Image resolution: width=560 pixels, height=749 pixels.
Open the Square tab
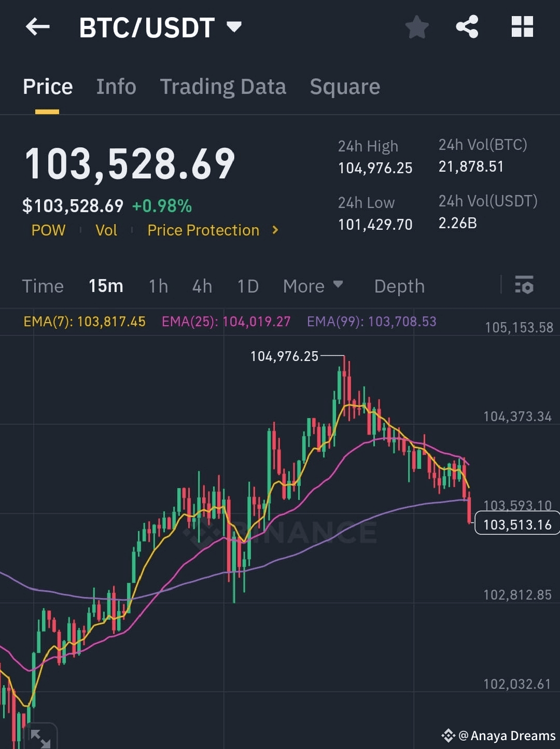point(345,87)
